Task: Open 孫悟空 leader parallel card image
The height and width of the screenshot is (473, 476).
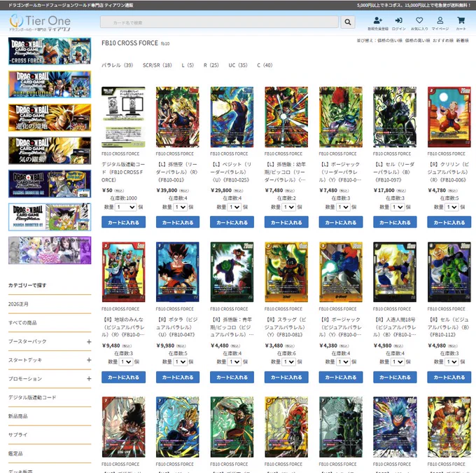Action: click(178, 117)
